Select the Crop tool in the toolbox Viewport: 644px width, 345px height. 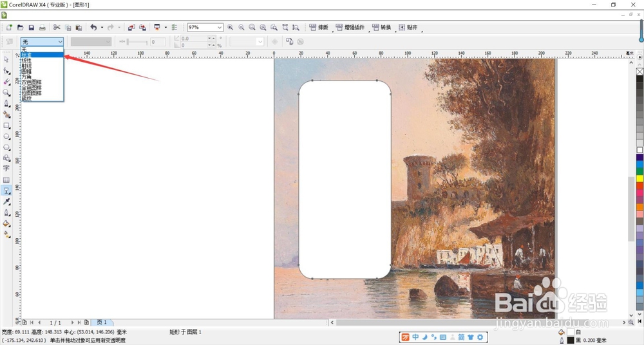[x=6, y=82]
